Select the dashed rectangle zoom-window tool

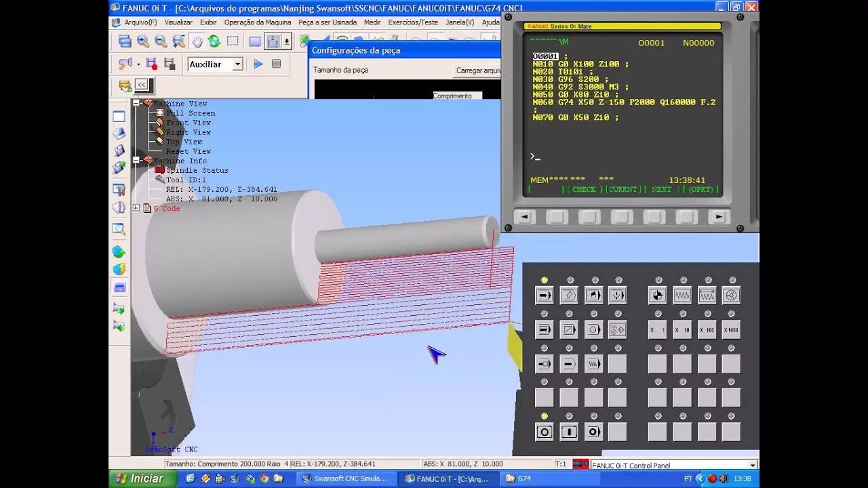233,41
